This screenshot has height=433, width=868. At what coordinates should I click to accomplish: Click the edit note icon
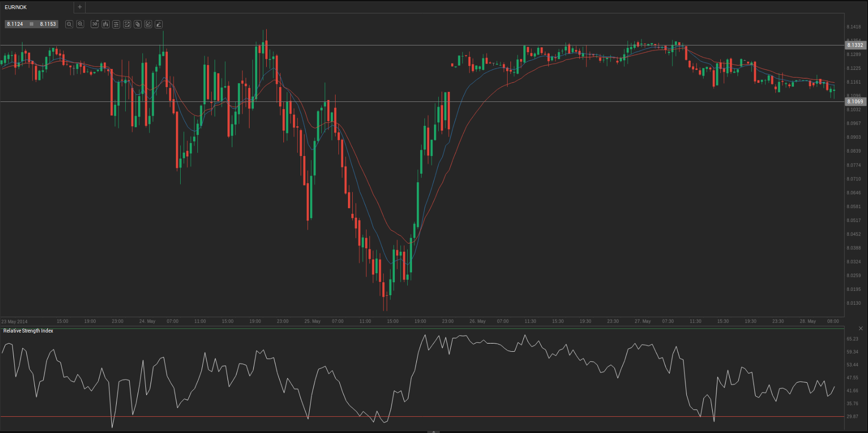click(148, 24)
